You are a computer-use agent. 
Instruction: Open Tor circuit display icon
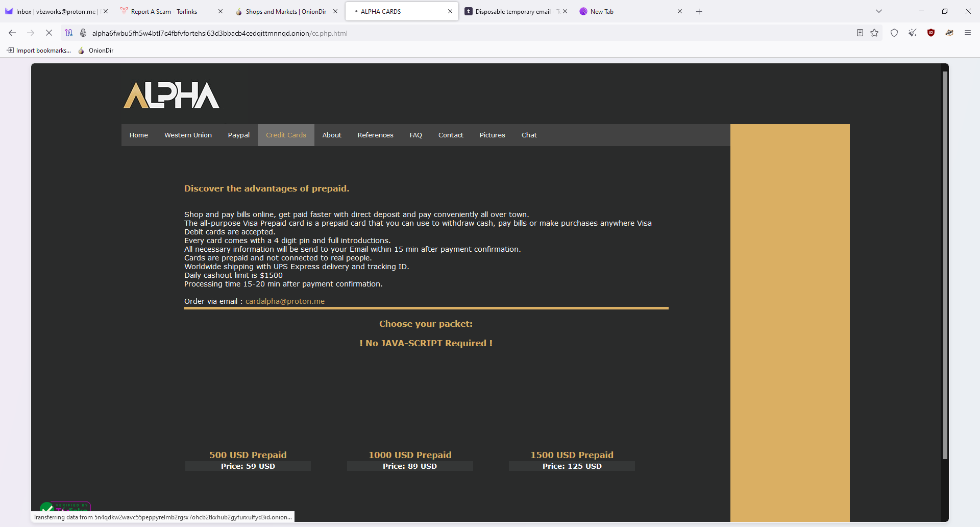pos(69,33)
